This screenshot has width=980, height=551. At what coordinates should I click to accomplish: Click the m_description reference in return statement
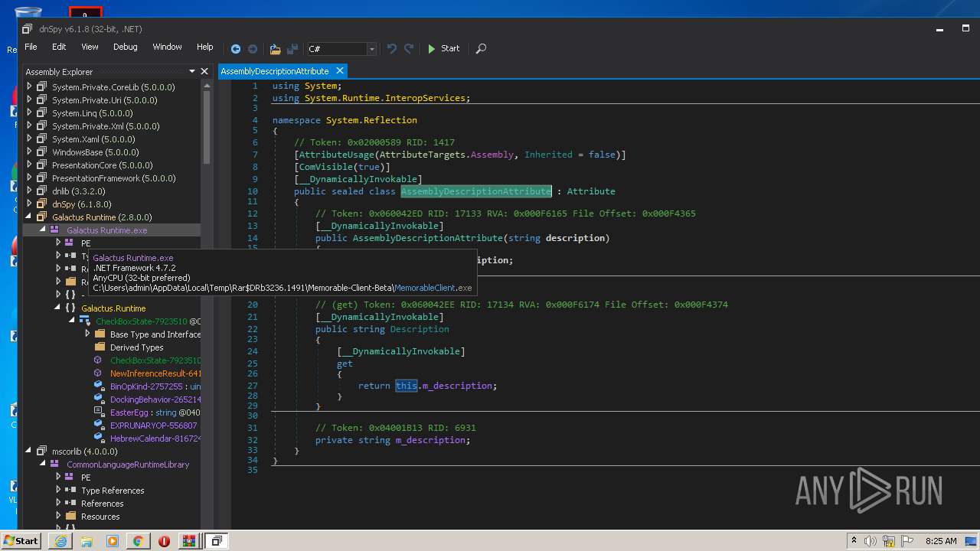click(458, 386)
